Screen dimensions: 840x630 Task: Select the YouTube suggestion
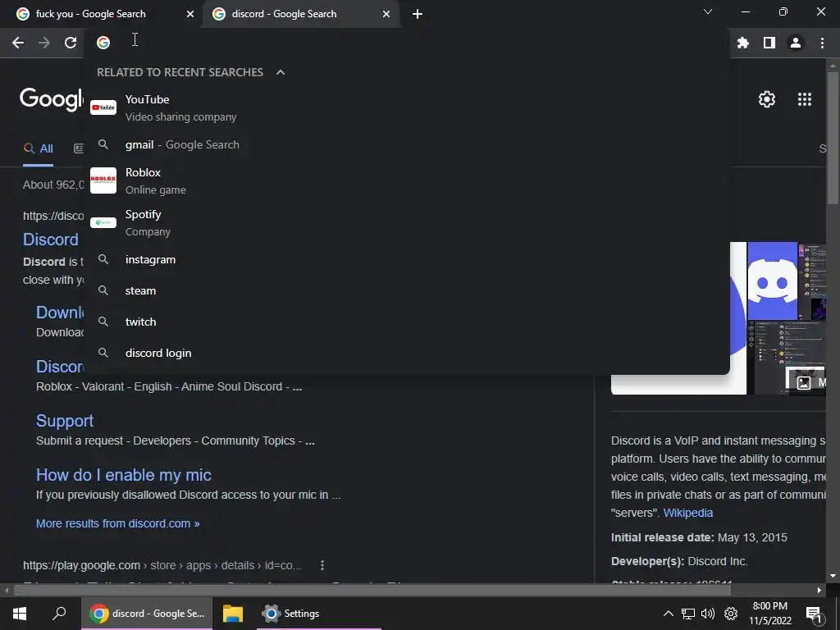407,107
